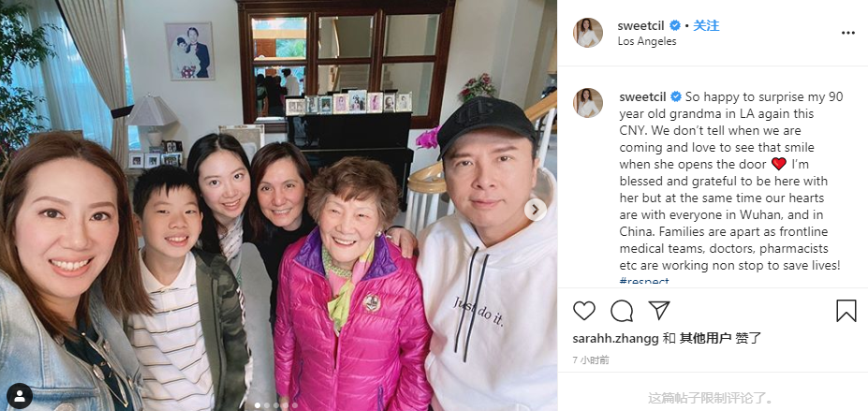Click sweetcil verified badge in header
The image size is (868, 411).
click(x=675, y=25)
